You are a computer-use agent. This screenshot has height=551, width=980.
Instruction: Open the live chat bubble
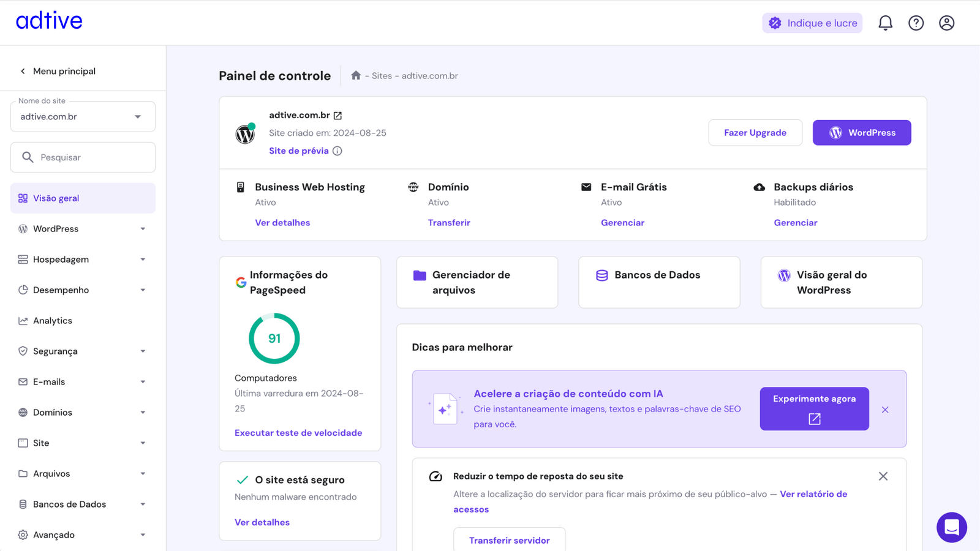point(951,527)
